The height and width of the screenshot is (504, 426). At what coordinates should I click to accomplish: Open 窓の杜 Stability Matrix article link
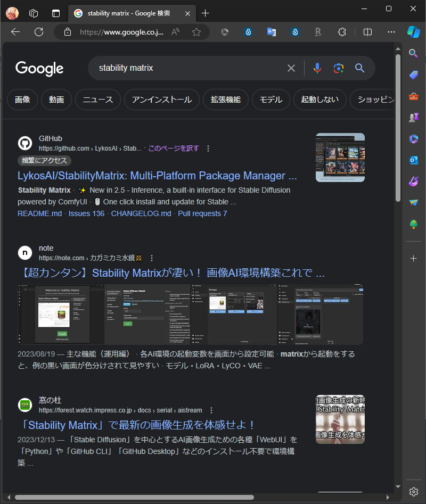pyautogui.click(x=137, y=425)
